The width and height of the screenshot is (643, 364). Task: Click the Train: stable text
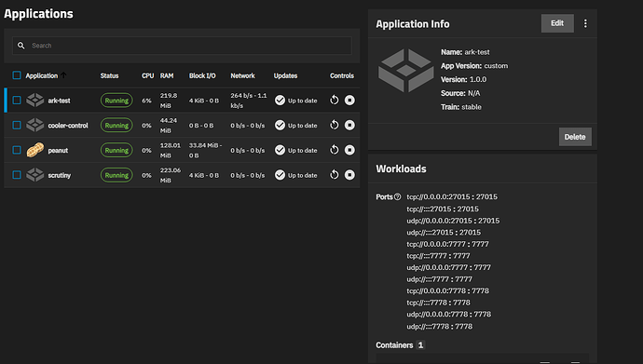[x=461, y=107]
